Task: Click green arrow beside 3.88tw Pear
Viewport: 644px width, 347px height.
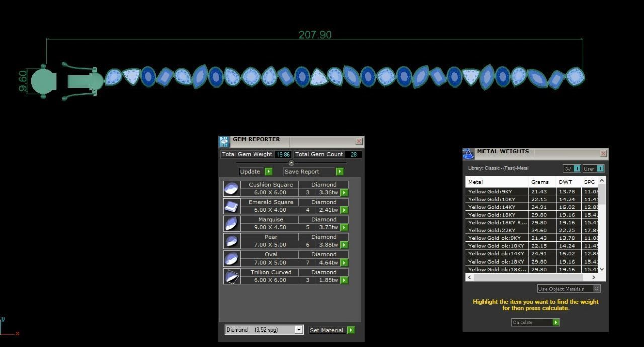Action: [344, 245]
